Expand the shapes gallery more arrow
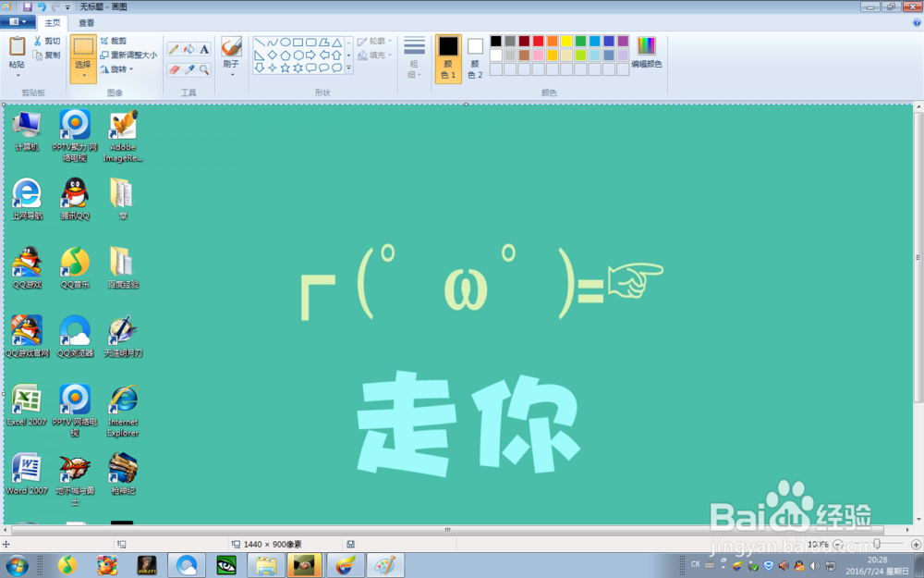924x578 pixels. (349, 68)
